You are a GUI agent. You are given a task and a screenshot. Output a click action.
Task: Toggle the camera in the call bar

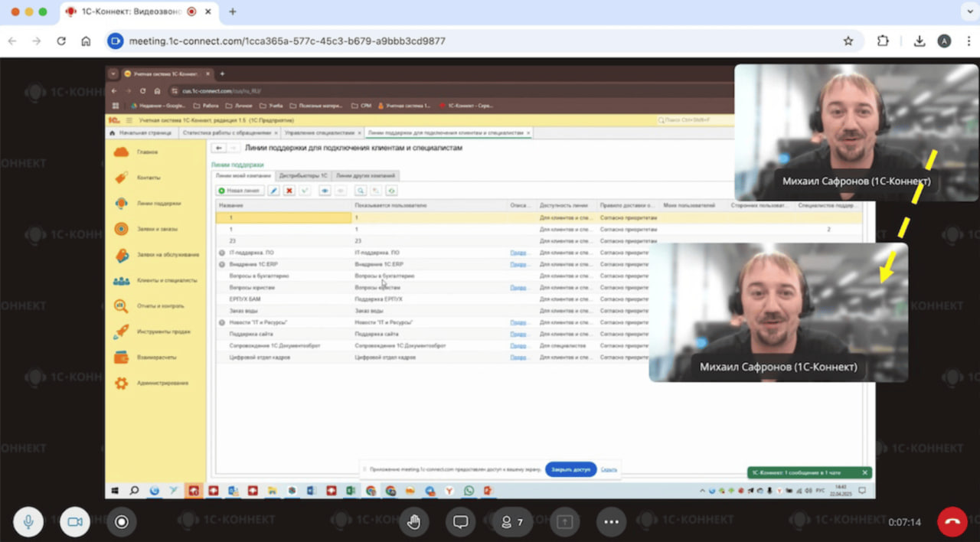point(74,521)
